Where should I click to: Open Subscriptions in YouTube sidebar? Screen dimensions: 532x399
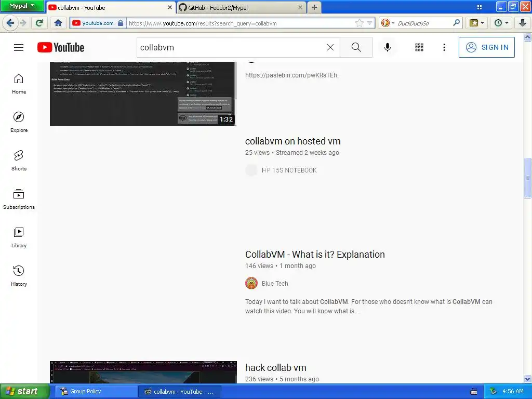(x=19, y=199)
